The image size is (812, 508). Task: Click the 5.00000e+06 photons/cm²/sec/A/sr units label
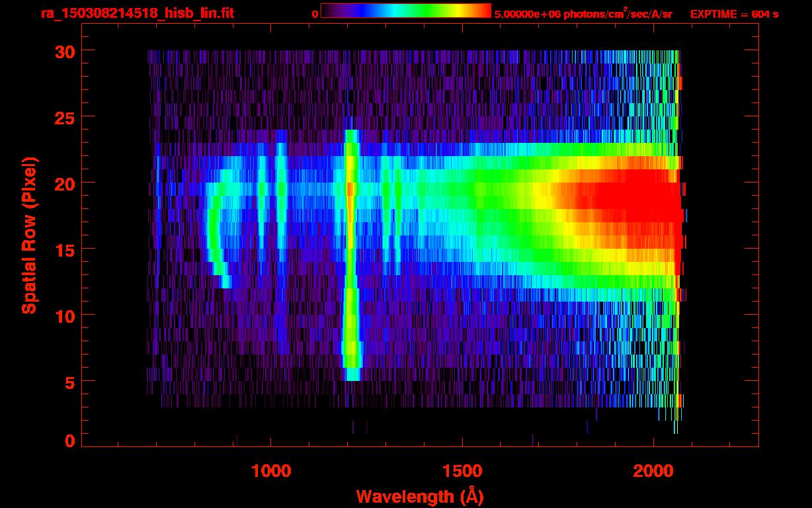583,13
